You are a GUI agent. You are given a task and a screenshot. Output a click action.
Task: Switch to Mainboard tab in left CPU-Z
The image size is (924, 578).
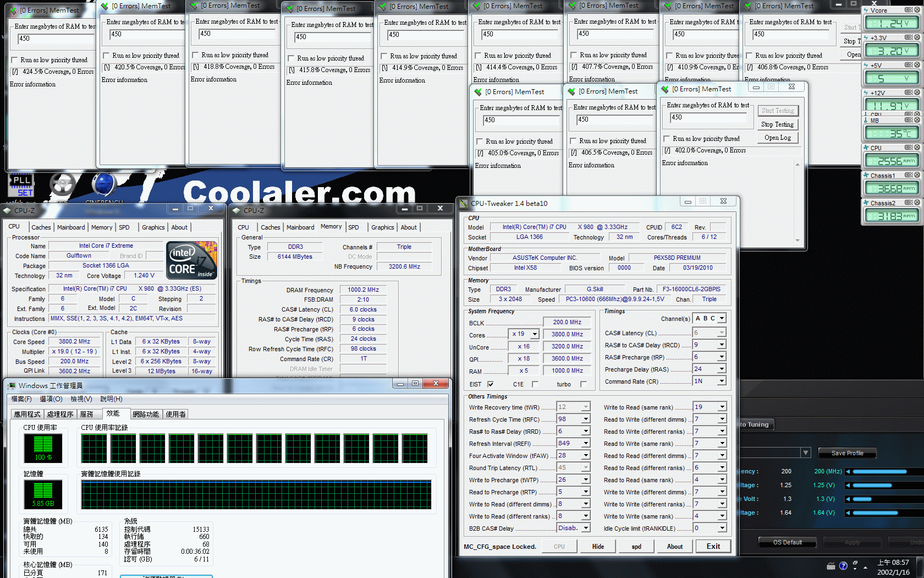coord(71,227)
